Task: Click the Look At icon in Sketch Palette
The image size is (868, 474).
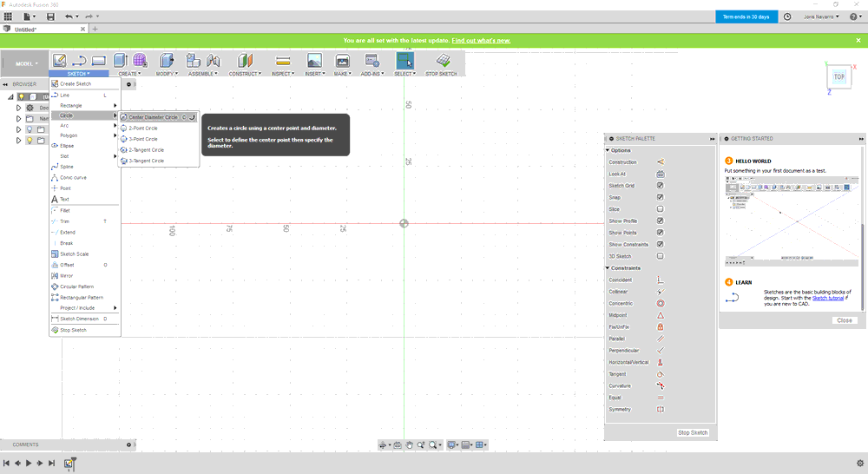Action: tap(660, 174)
